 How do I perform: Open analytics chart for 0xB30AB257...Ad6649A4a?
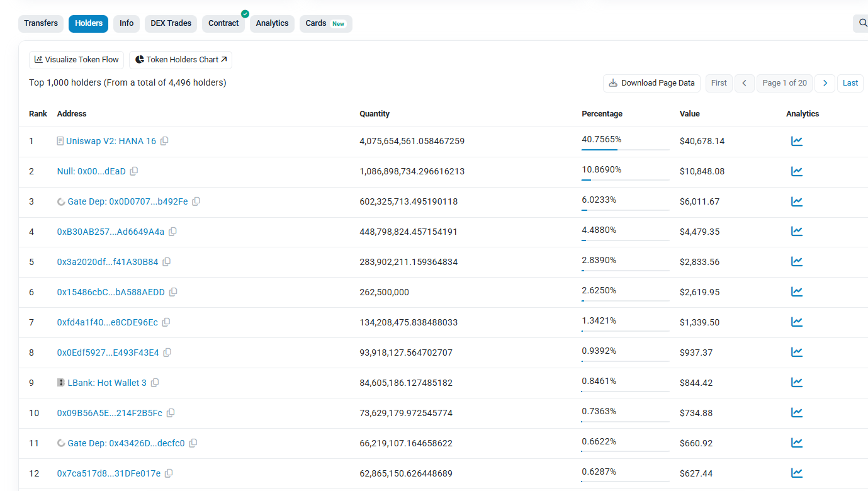tap(797, 232)
